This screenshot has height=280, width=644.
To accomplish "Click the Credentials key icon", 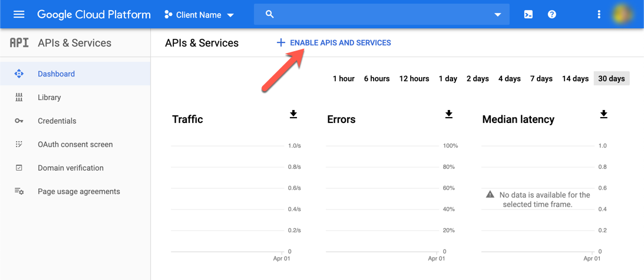I will [x=19, y=121].
